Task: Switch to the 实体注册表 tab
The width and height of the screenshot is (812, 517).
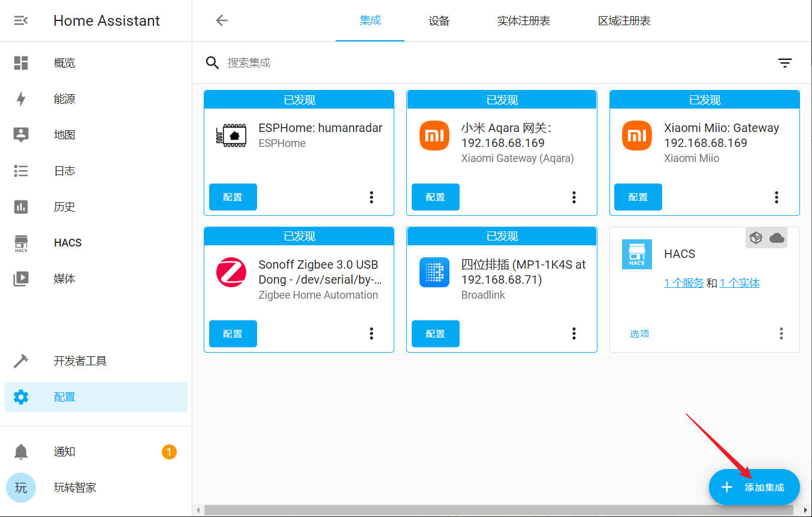Action: click(524, 20)
